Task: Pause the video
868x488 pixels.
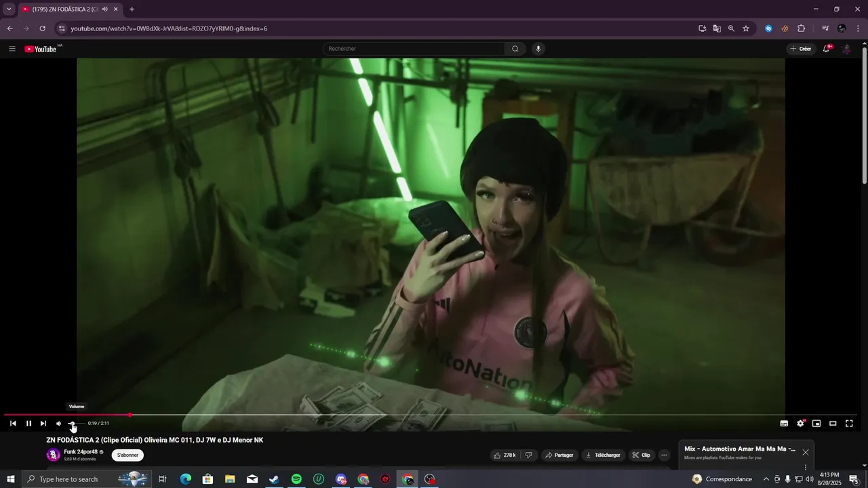Action: coord(28,424)
